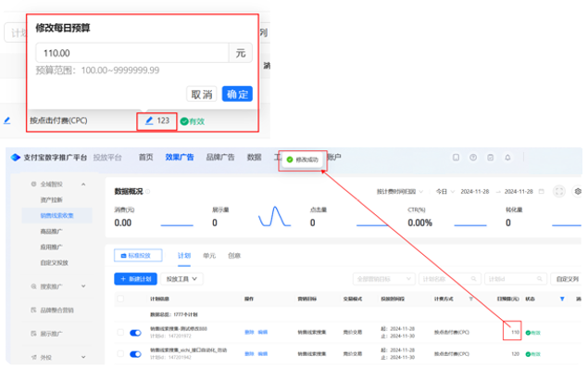Open the gear settings icon in 数据概况
This screenshot has height=369, width=588.
coord(578,191)
